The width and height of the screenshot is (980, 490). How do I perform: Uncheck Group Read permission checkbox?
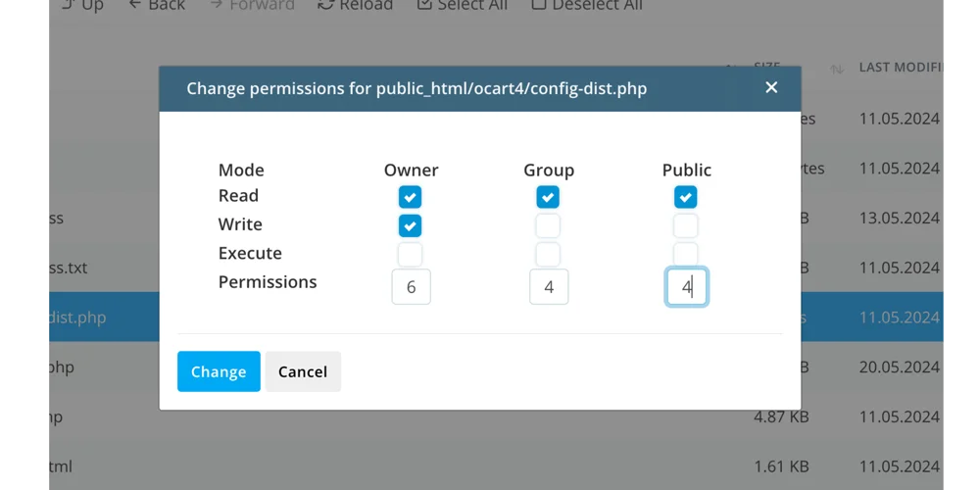pos(548,197)
